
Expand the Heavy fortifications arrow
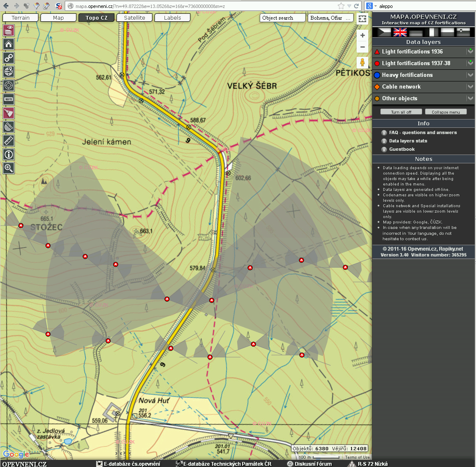470,75
